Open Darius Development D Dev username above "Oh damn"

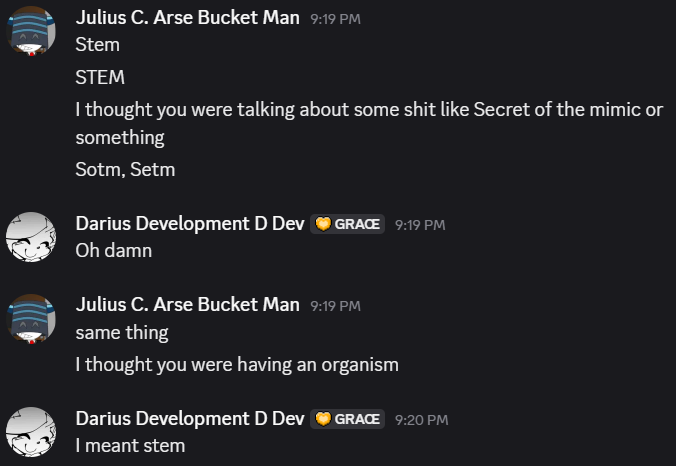[x=190, y=224]
